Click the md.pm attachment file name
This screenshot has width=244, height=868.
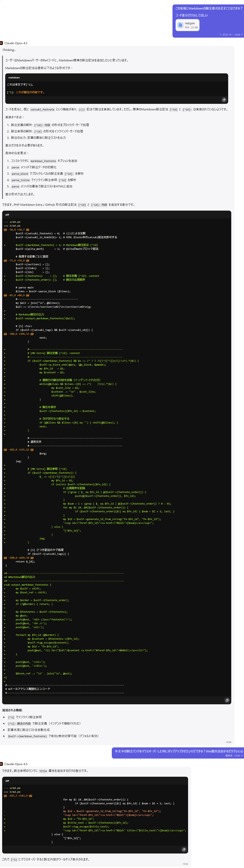pos(189,23)
